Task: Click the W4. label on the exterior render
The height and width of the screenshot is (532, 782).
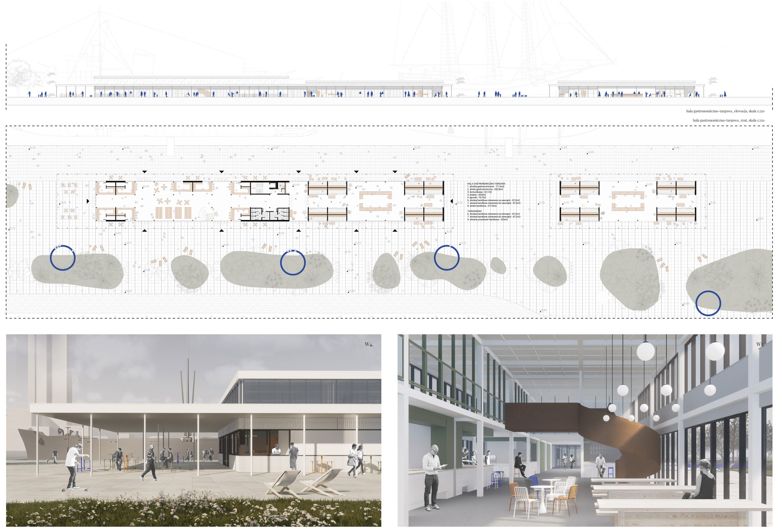Action: (x=368, y=344)
